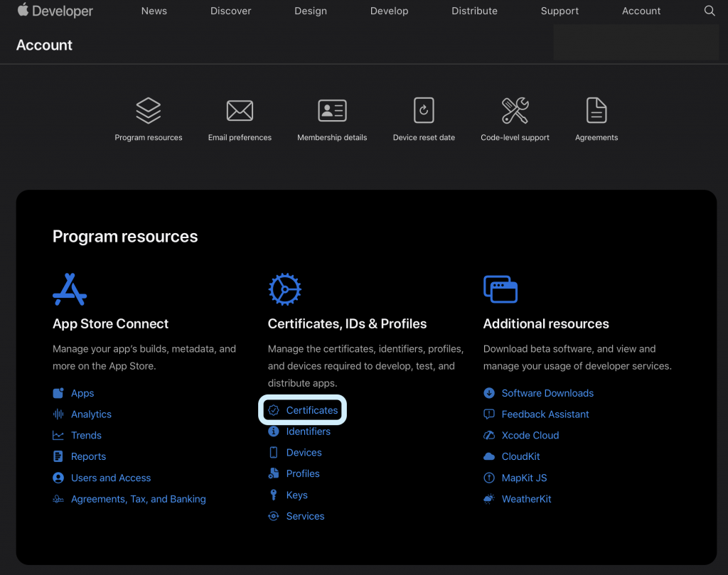Viewport: 728px width, 575px height.
Task: Open the Distribute menu item
Action: pyautogui.click(x=474, y=11)
